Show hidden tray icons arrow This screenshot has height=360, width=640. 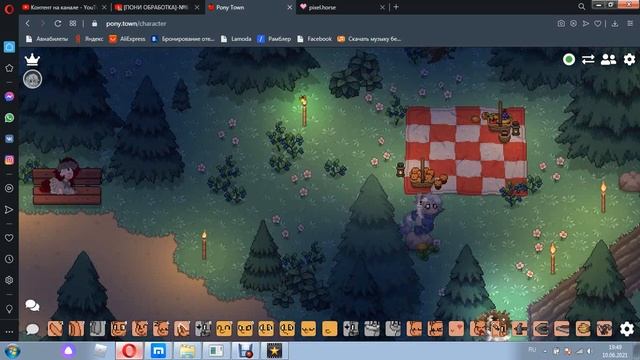[x=545, y=351]
